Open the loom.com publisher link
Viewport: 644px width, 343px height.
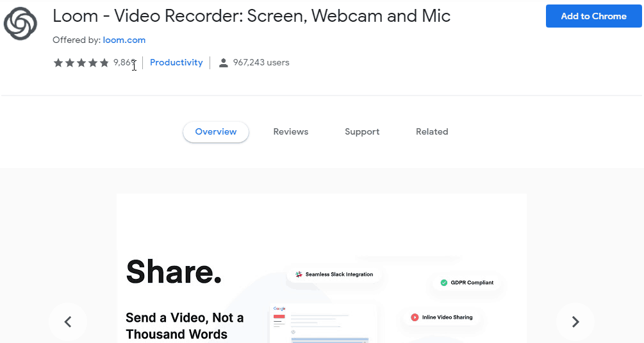tap(124, 40)
